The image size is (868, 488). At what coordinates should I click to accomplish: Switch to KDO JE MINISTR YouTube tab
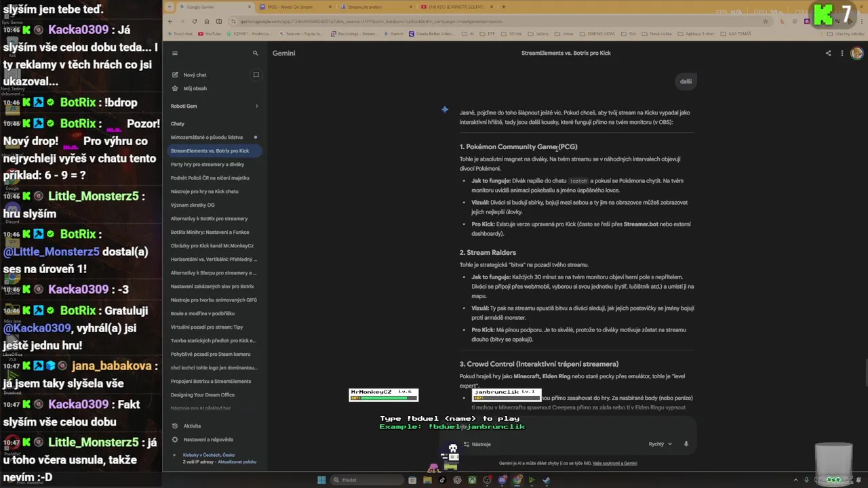click(x=456, y=7)
